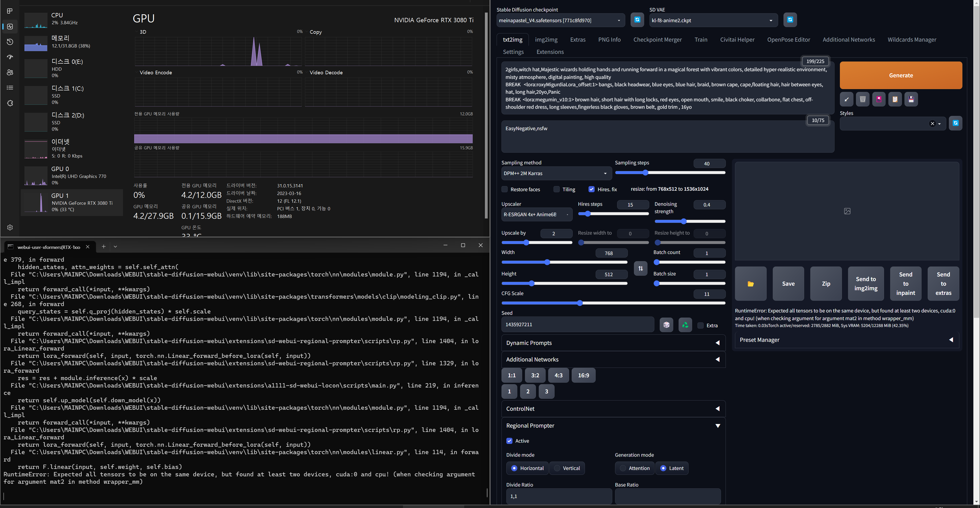
Task: Click the swap width and height icon
Action: [640, 268]
